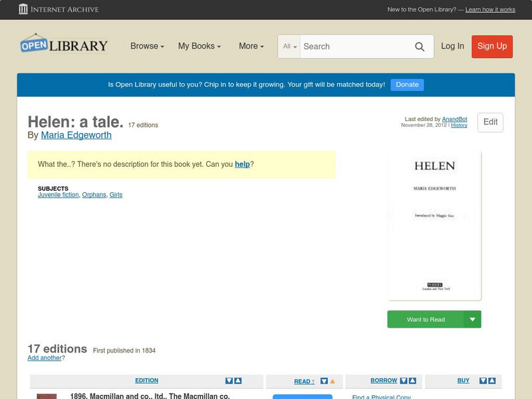The width and height of the screenshot is (532, 399).
Task: Click inside the search input field
Action: coord(352,47)
